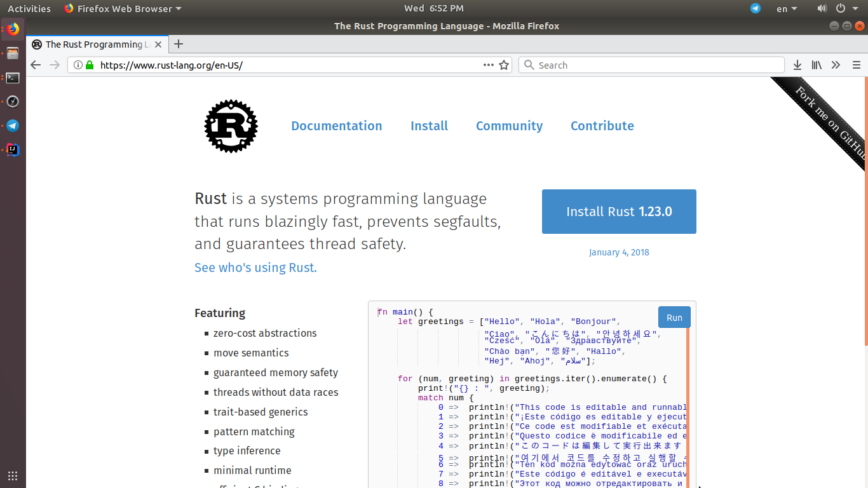
Task: Click inside the code editor at fn main()
Action: pos(405,312)
